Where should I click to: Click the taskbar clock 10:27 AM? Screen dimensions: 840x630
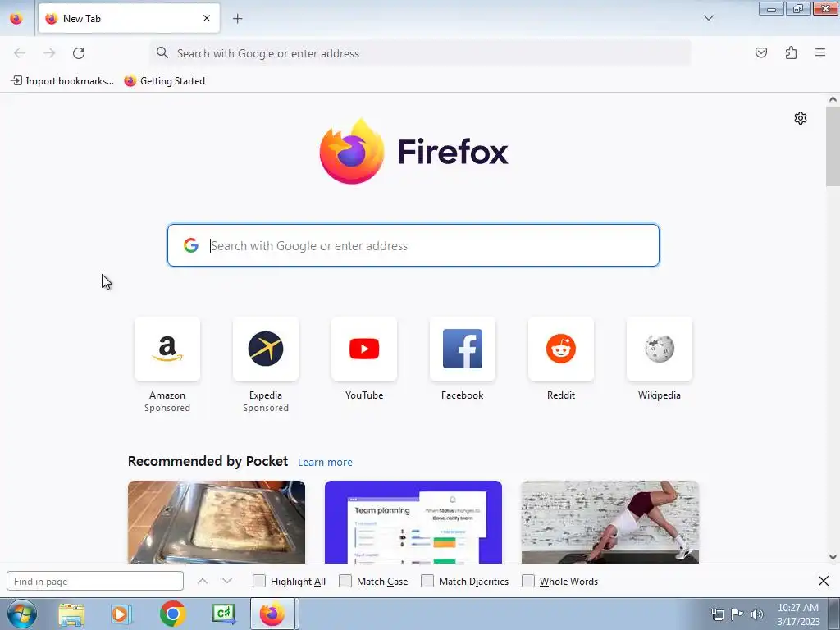click(797, 608)
